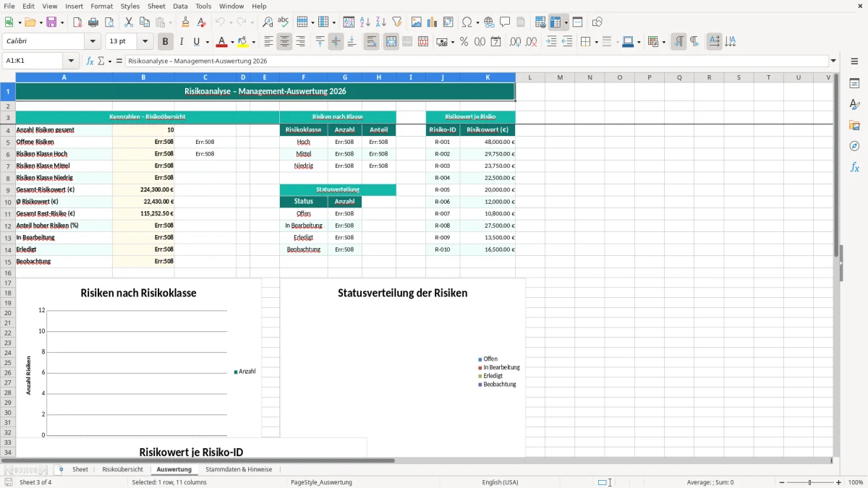The image size is (868, 488).
Task: Open the Calibri font name dropdown
Action: click(x=93, y=42)
